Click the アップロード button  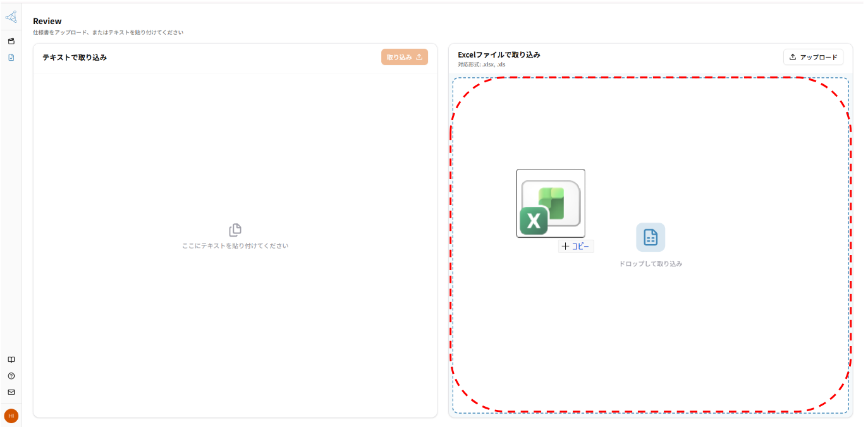813,57
